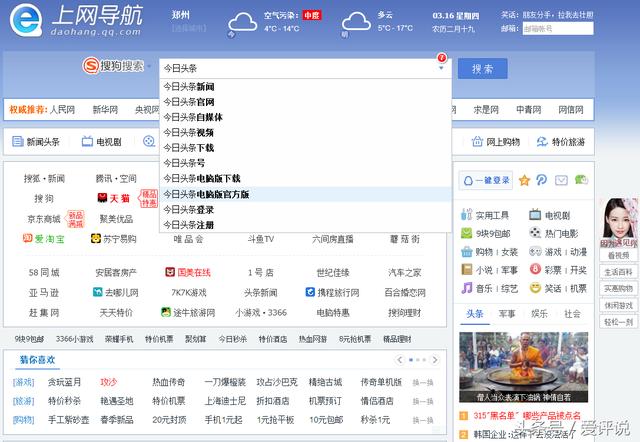Click 换一换 on the 游戏 row

(x=423, y=382)
